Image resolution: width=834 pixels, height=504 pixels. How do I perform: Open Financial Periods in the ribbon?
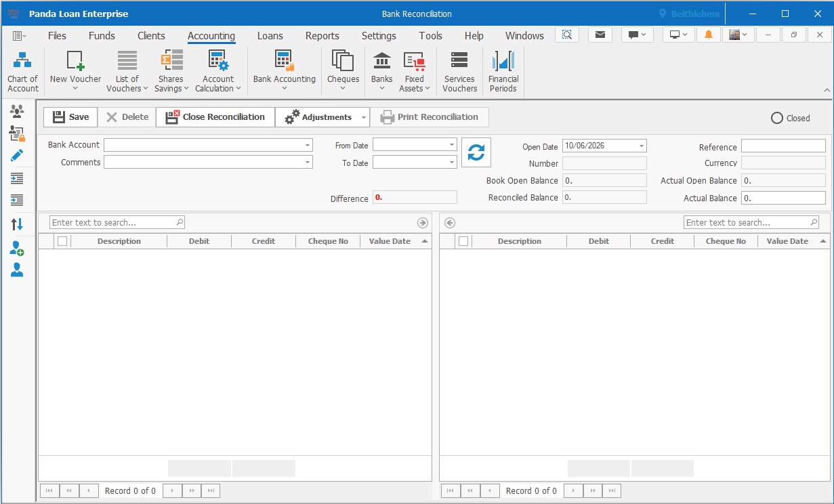click(503, 72)
